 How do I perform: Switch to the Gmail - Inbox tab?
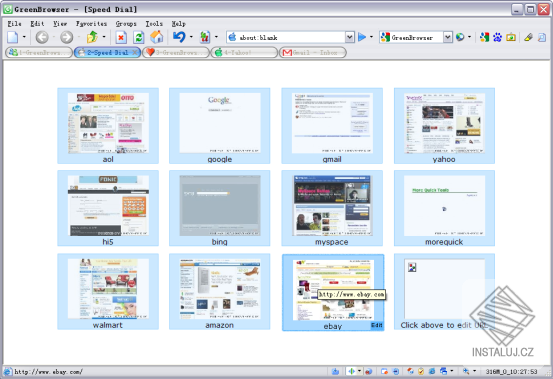[313, 53]
